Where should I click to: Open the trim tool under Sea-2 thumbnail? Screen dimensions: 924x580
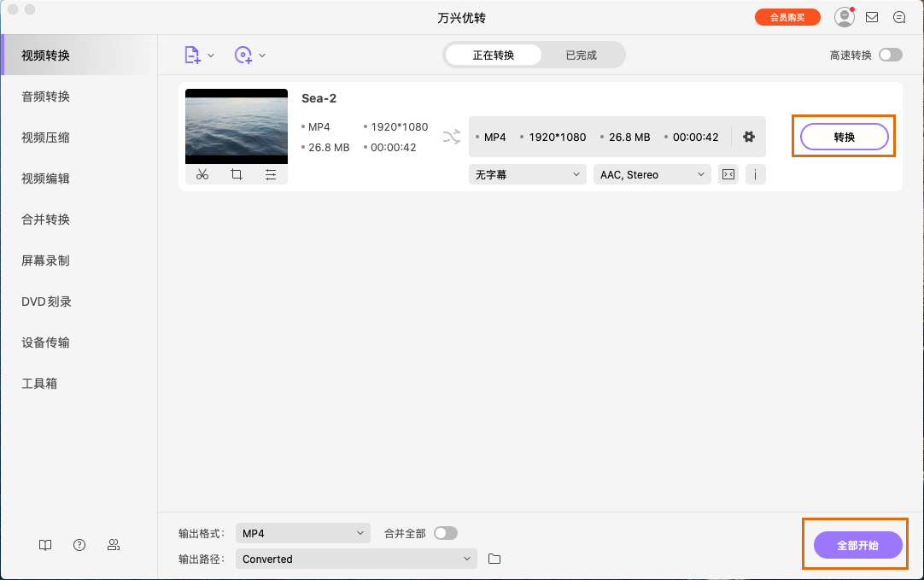point(202,174)
